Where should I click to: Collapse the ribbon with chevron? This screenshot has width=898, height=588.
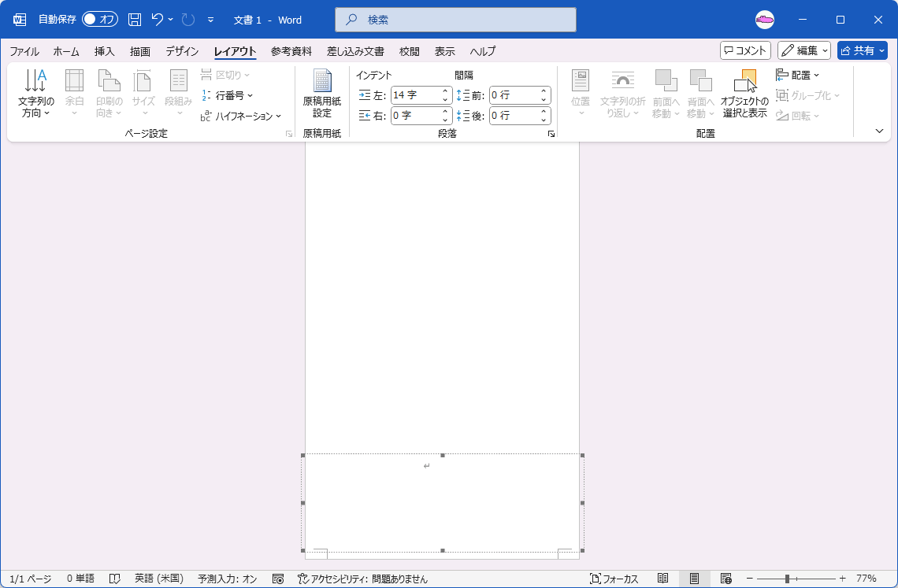(x=880, y=131)
